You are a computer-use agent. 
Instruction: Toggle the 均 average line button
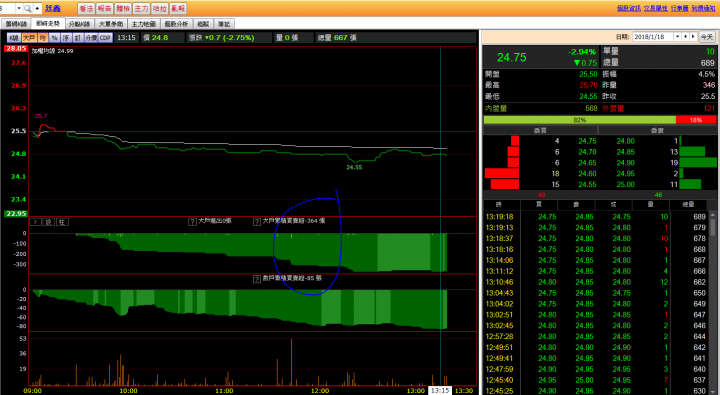(43, 38)
